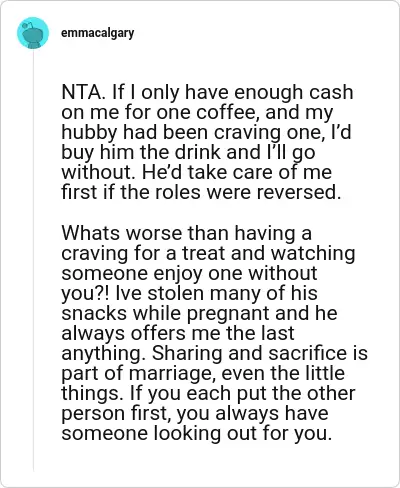The width and height of the screenshot is (400, 488).
Task: Click the line 'you?! Ive stolen many of his'
Action: [189, 293]
